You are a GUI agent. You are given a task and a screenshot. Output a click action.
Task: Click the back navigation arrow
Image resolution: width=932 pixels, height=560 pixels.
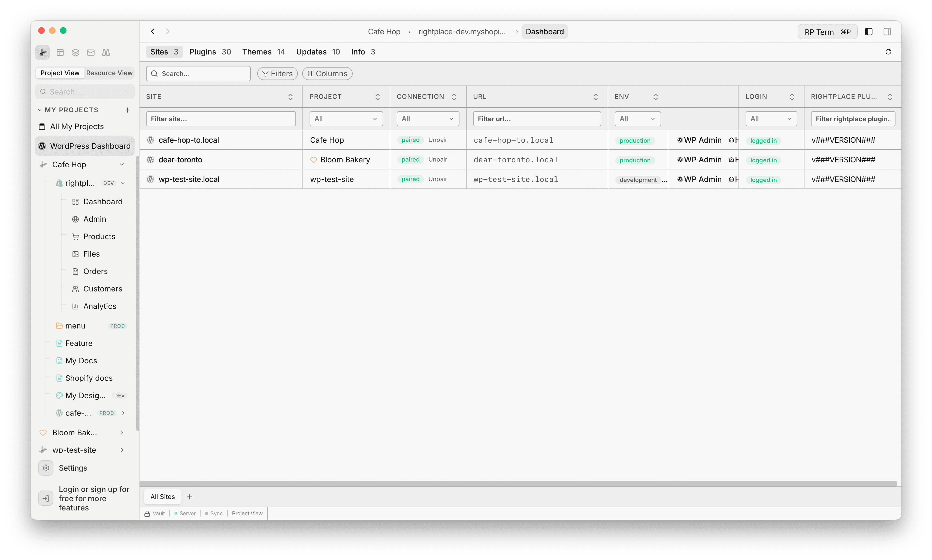pyautogui.click(x=153, y=31)
